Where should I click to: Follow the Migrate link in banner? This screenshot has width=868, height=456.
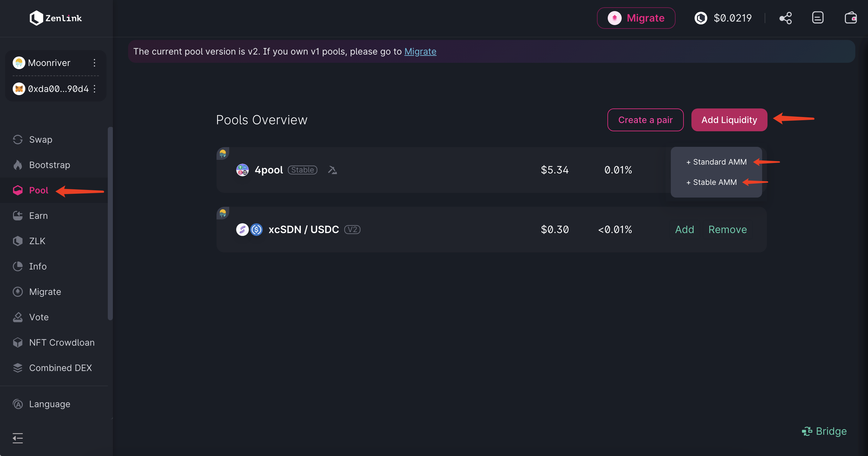[420, 52]
